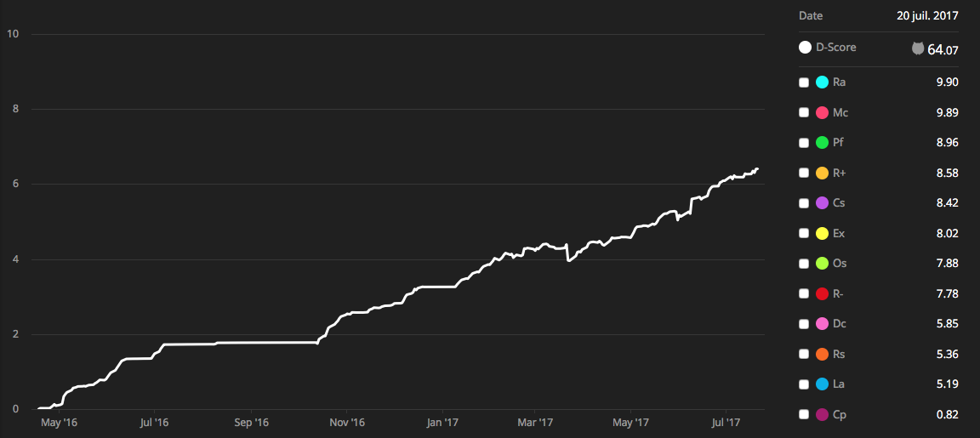The height and width of the screenshot is (438, 980).
Task: Click the Mc value 9.89
Action: tap(948, 112)
